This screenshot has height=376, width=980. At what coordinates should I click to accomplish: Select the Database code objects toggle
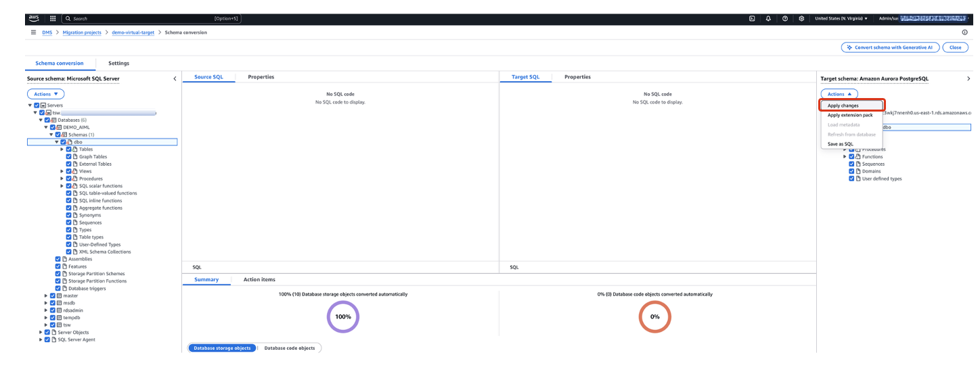pos(289,348)
